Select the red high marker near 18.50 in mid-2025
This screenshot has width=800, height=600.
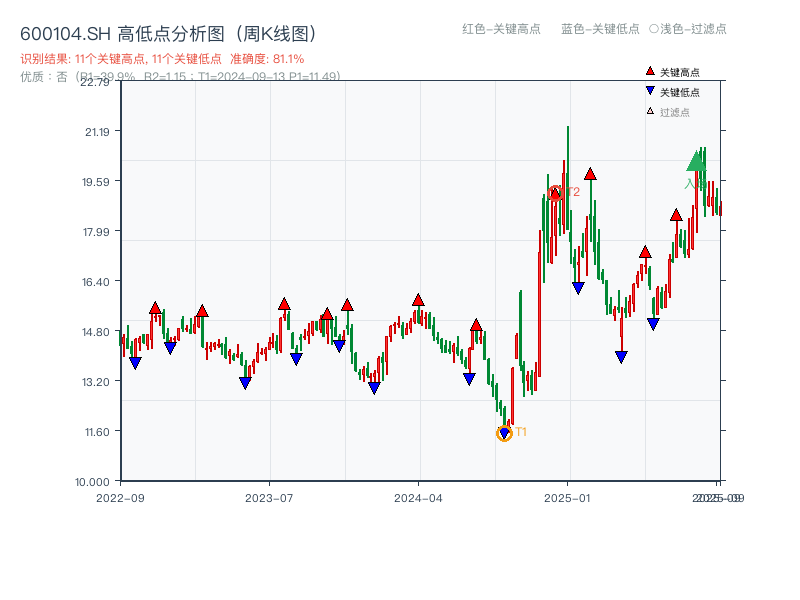coord(676,215)
